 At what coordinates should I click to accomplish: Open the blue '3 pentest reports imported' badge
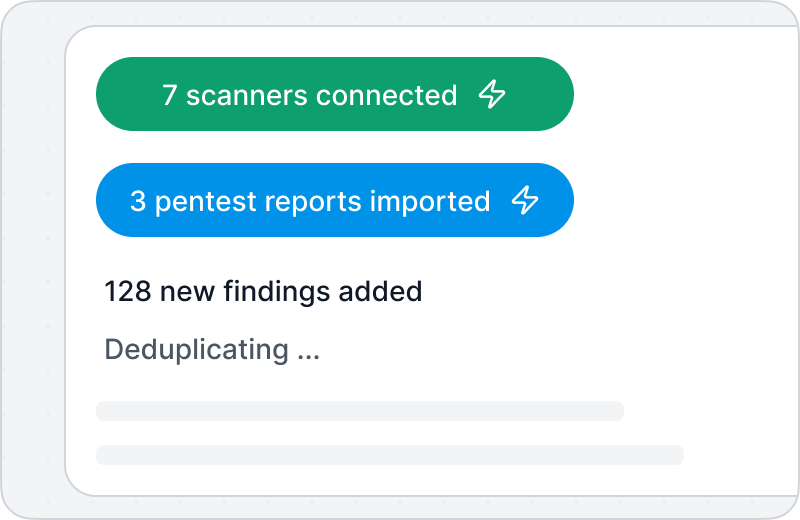point(335,200)
